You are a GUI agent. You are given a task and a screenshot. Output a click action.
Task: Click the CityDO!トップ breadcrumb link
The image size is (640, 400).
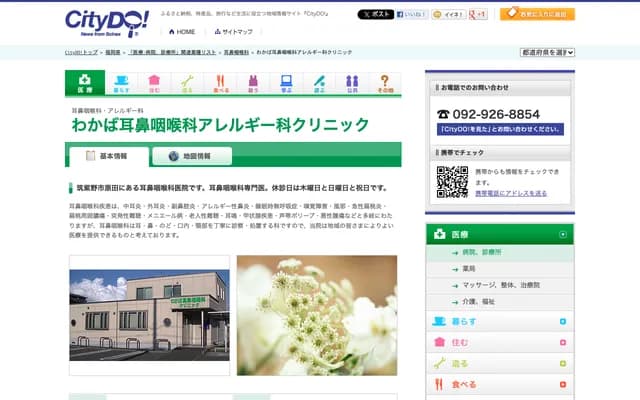81,52
